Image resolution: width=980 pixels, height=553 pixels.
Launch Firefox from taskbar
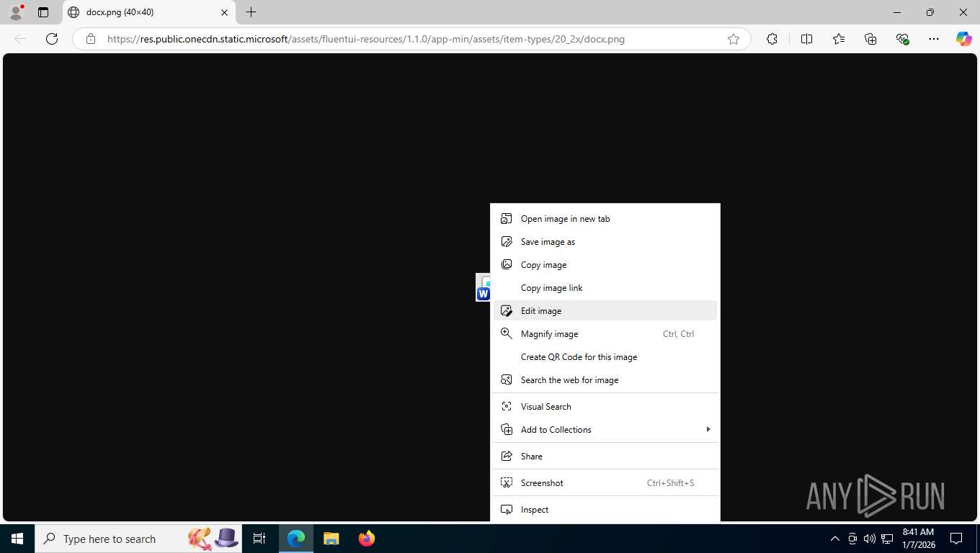click(366, 539)
